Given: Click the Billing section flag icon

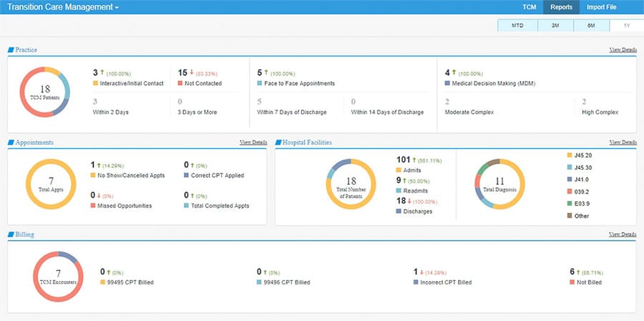Looking at the screenshot, I should coord(11,235).
